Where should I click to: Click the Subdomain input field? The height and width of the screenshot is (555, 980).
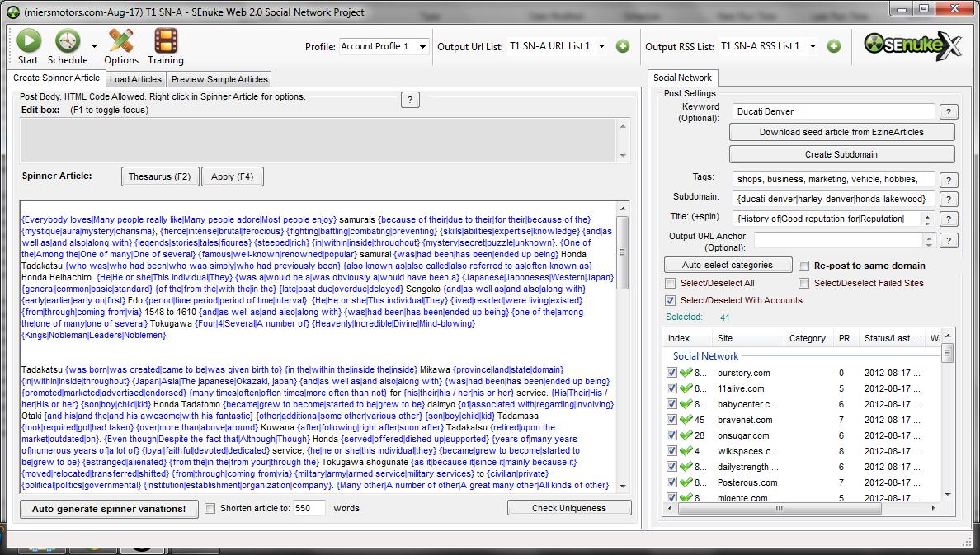[832, 200]
